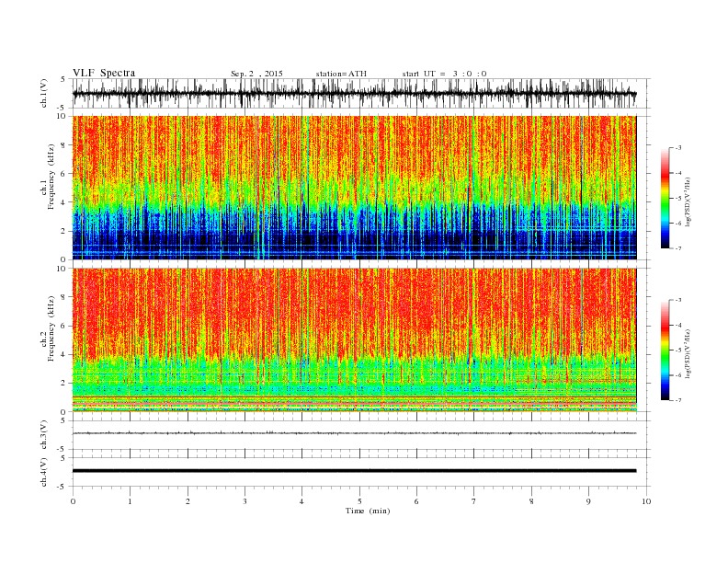This screenshot has height=563, width=728.
Task: Click the "ch.3(V)" axis label
Action: click(x=44, y=435)
